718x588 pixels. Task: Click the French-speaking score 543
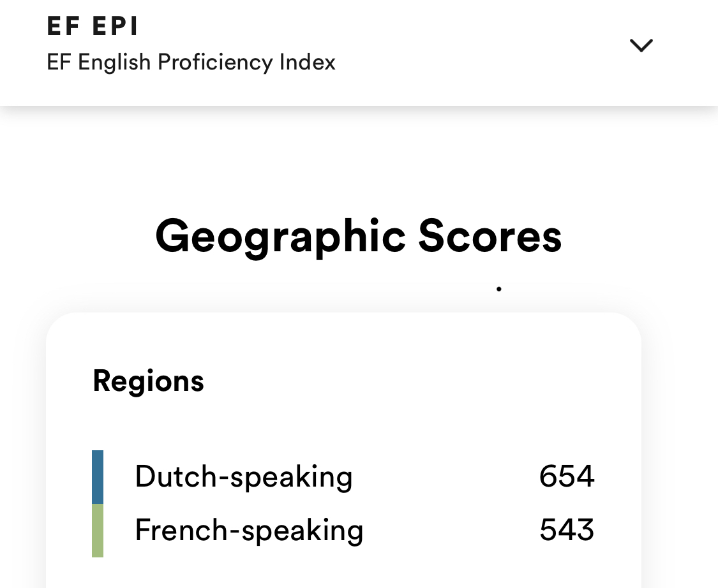tap(567, 531)
